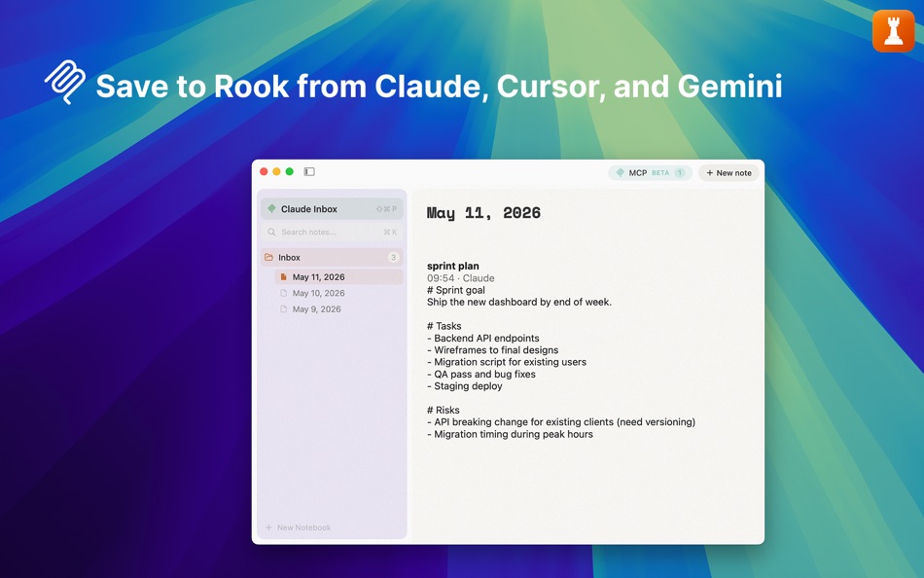Open the MCP beta panel

(650, 173)
